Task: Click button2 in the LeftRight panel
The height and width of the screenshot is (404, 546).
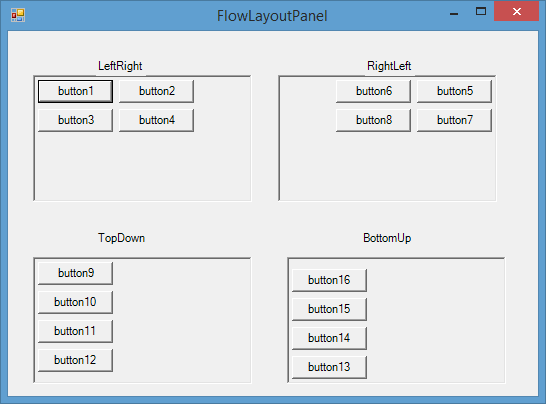Action: pos(156,91)
